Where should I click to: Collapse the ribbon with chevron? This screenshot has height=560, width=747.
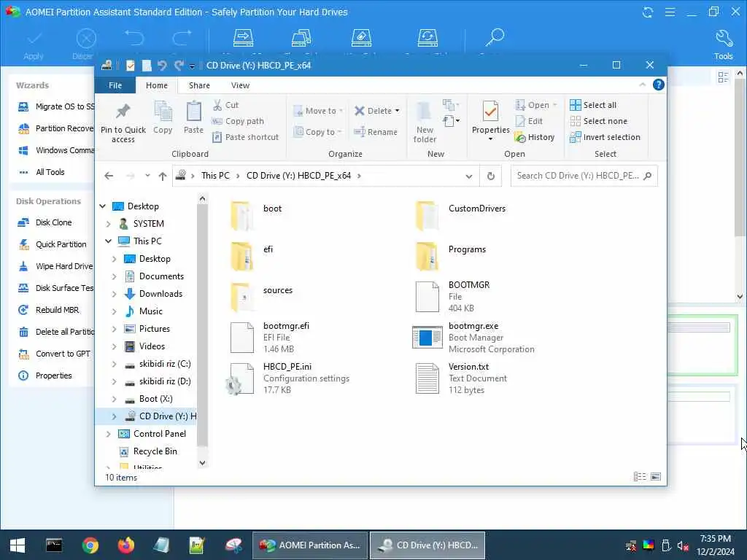[x=642, y=85]
